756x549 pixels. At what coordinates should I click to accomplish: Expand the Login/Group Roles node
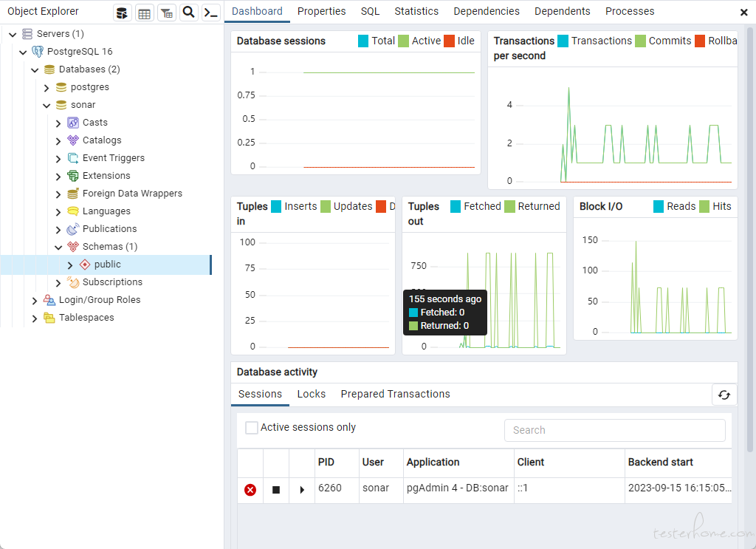pyautogui.click(x=35, y=301)
